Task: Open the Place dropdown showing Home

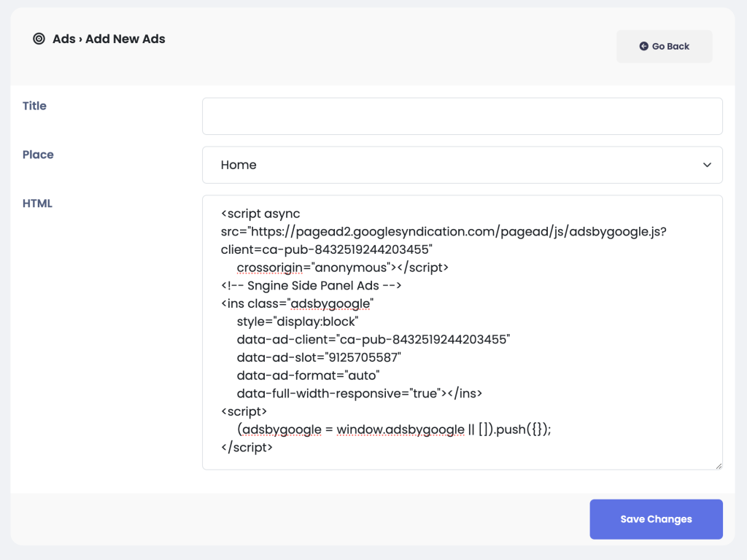Action: click(462, 165)
